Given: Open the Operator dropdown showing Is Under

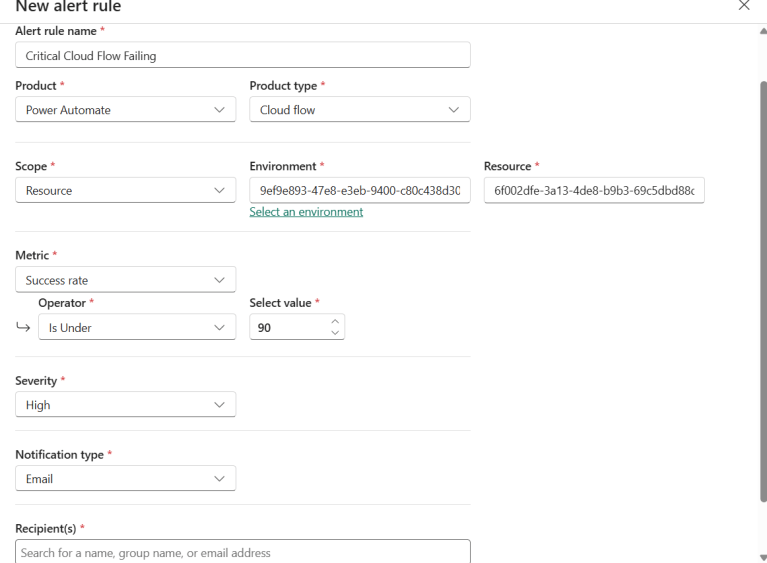Looking at the screenshot, I should click(x=137, y=327).
